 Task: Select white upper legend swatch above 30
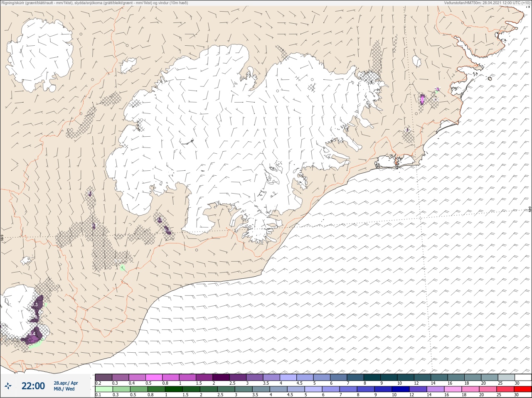pyautogui.click(x=523, y=377)
